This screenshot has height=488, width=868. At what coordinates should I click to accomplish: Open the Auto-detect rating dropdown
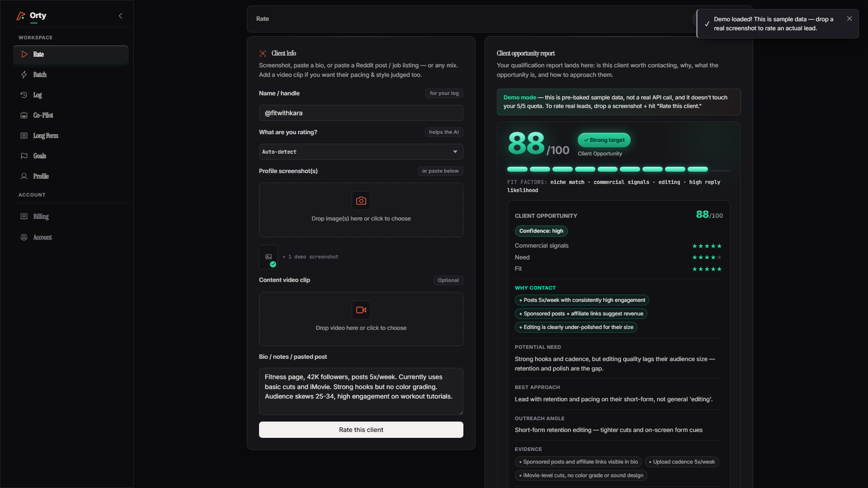click(361, 152)
